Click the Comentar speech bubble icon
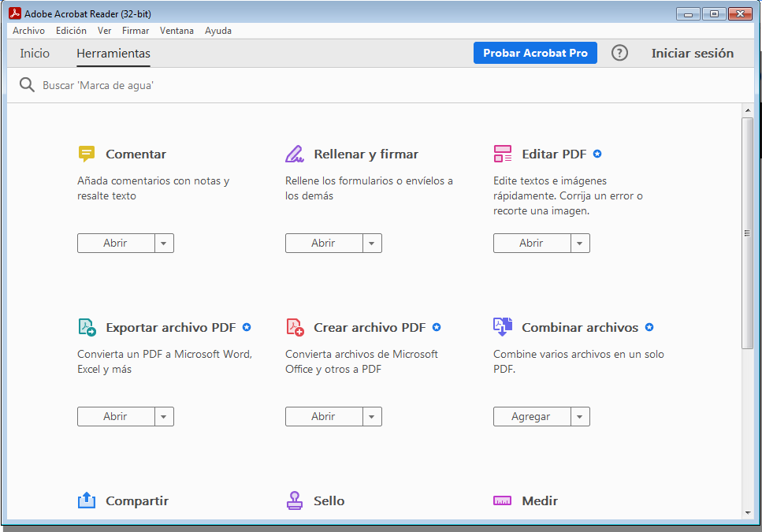This screenshot has height=532, width=762. (87, 154)
